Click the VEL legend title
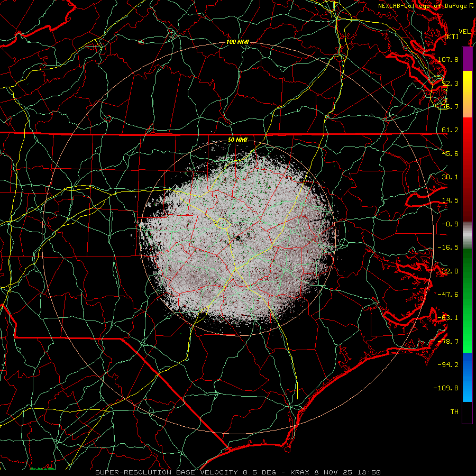 click(465, 32)
